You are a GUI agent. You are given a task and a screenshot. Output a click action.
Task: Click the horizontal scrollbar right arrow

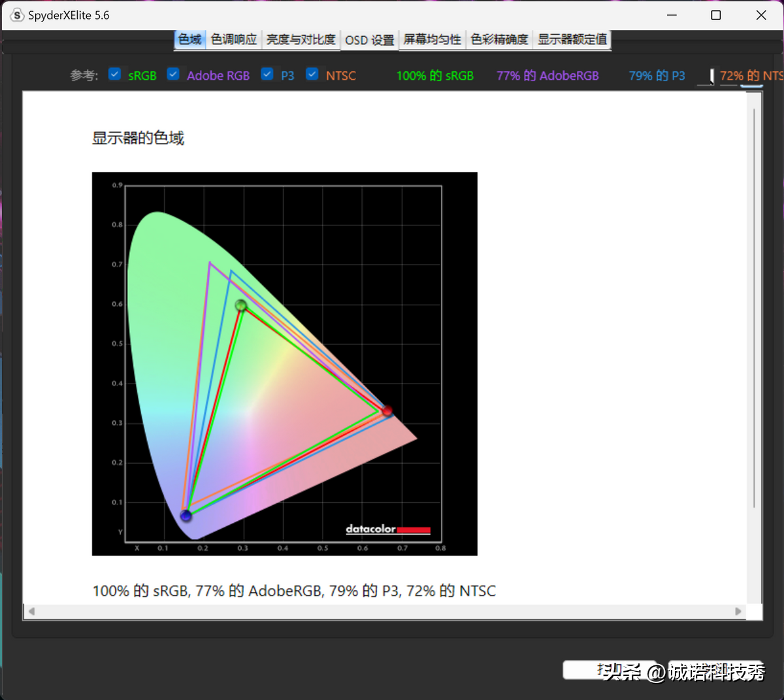(x=738, y=612)
